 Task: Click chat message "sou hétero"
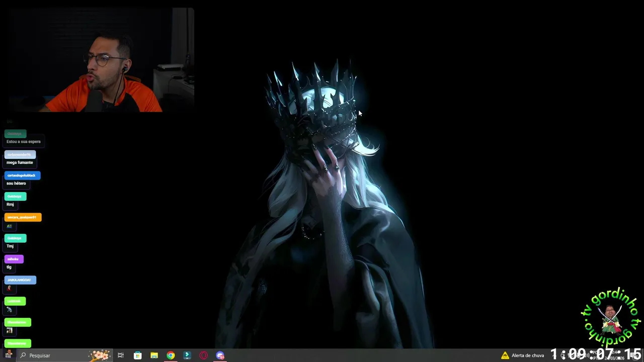tap(16, 184)
